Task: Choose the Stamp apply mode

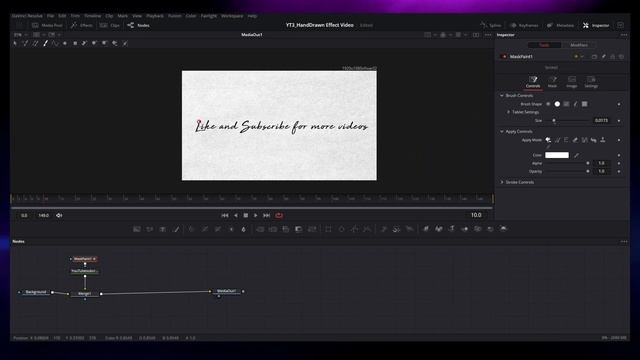Action: [602, 140]
